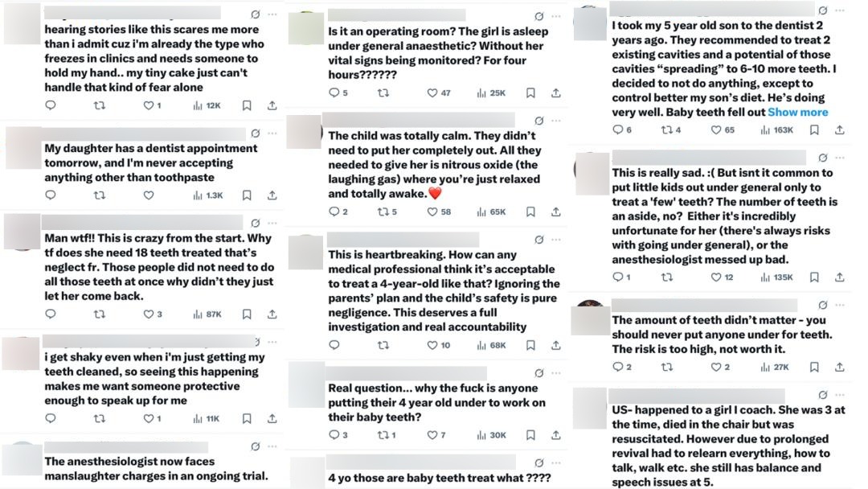Like the 'My daughter has a dentist appointment' tweet

(149, 195)
